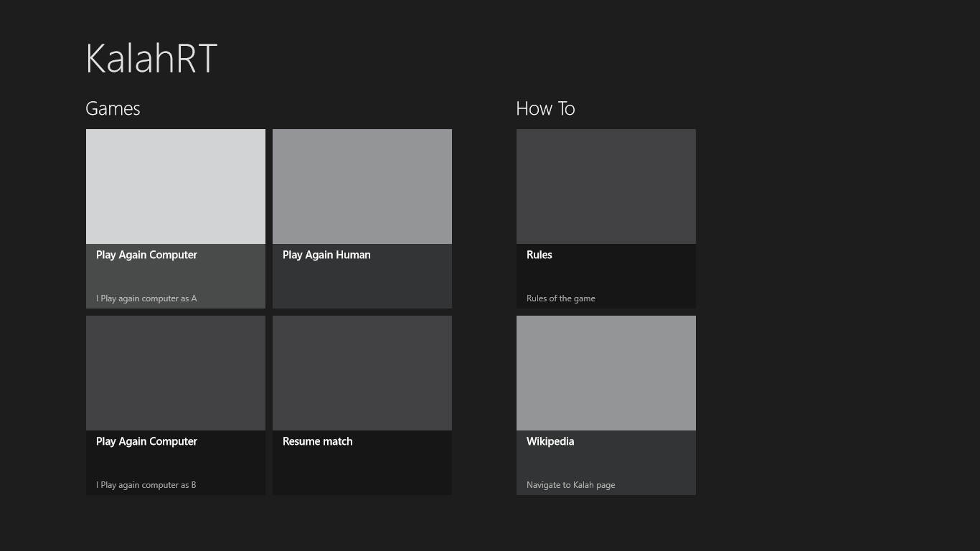Open the Rules tile thumbnail
This screenshot has height=551, width=980.
pos(606,187)
